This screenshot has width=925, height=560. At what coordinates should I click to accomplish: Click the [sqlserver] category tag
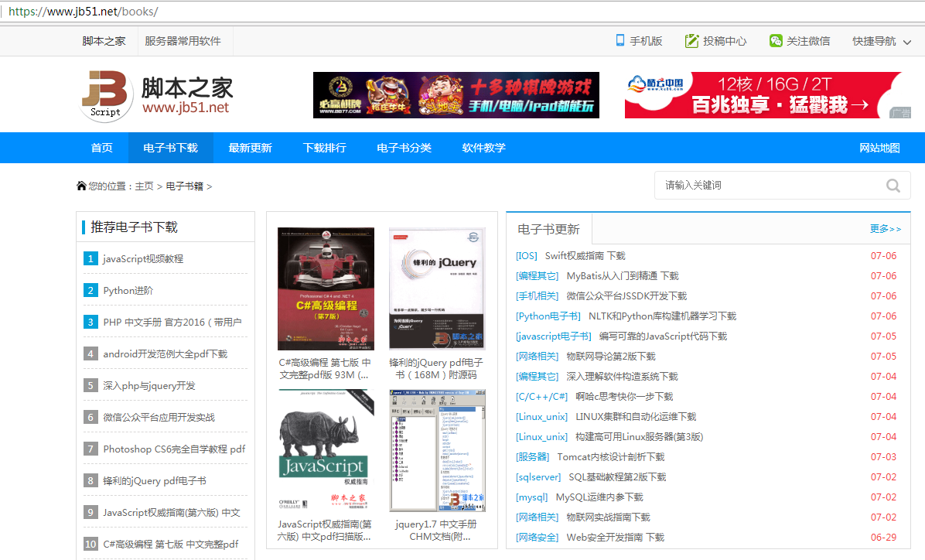(538, 476)
